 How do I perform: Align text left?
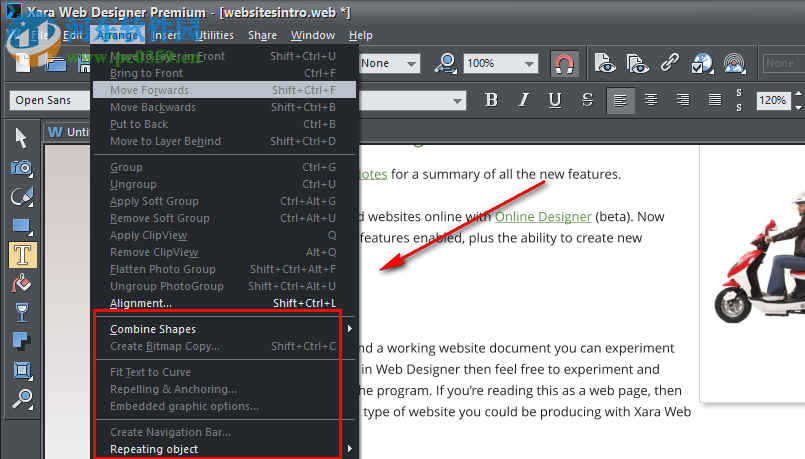(x=620, y=100)
